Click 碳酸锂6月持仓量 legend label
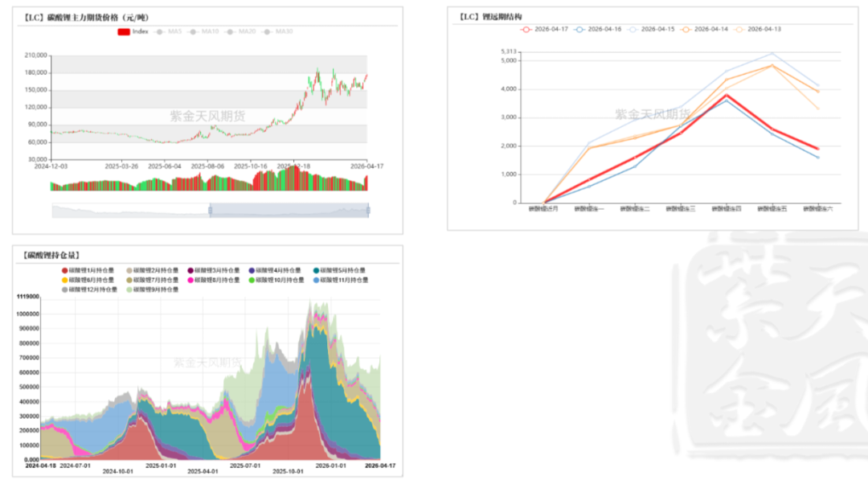 click(92, 280)
